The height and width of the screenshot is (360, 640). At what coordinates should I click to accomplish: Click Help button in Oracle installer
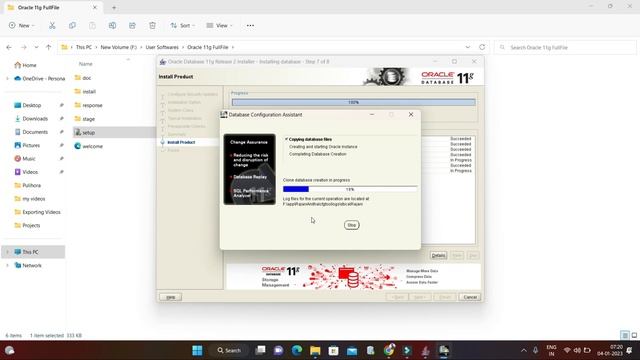(x=171, y=297)
